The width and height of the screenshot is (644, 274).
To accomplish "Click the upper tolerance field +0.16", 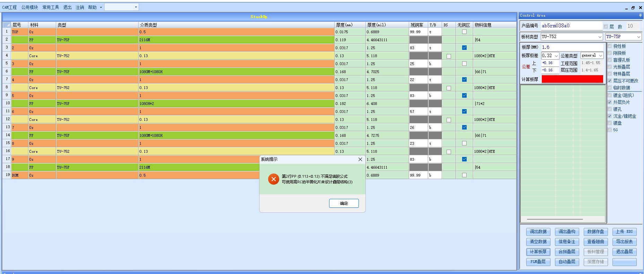I will 550,63.
